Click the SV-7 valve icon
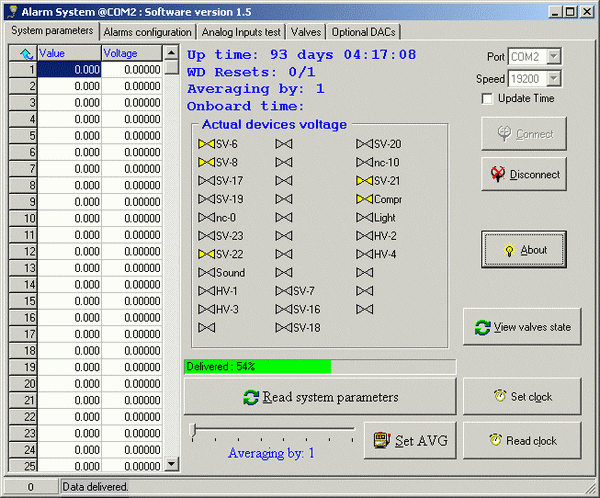Screen dimensions: 600x498 coord(284,291)
